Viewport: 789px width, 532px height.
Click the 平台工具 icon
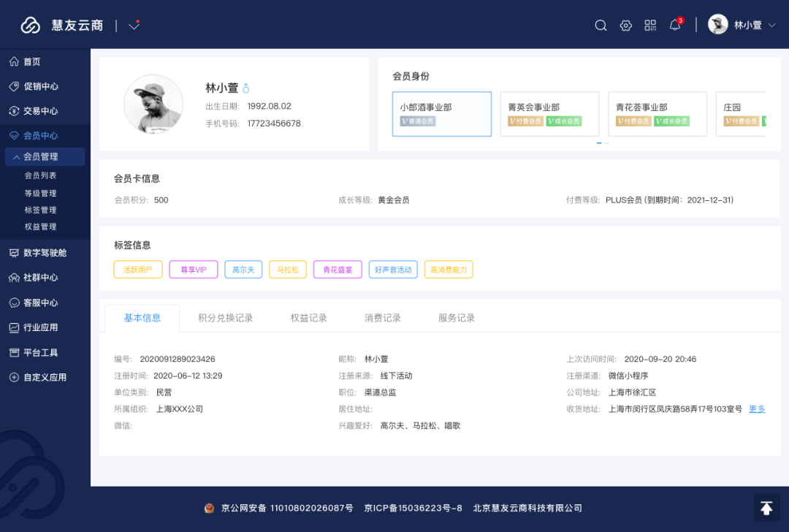tap(14, 352)
